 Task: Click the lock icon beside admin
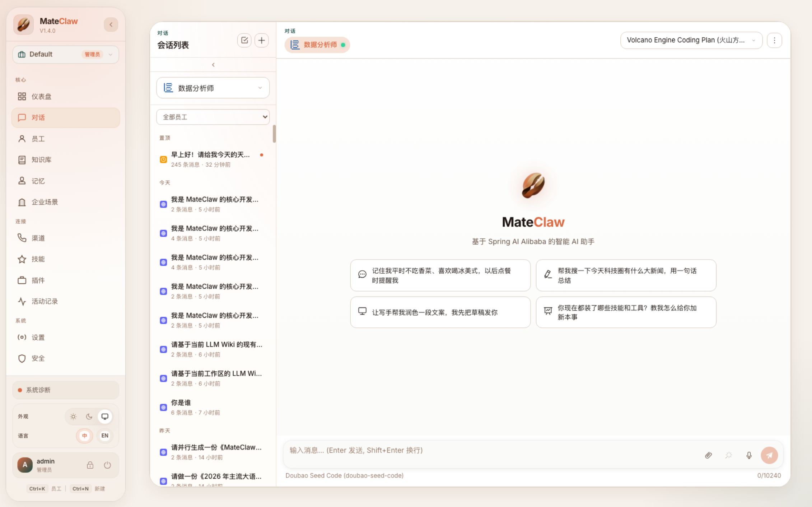(90, 465)
